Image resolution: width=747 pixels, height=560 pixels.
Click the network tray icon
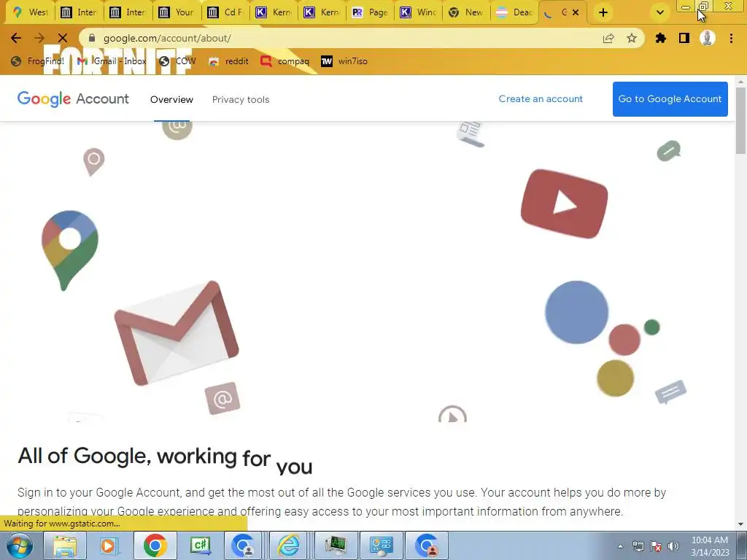[638, 546]
